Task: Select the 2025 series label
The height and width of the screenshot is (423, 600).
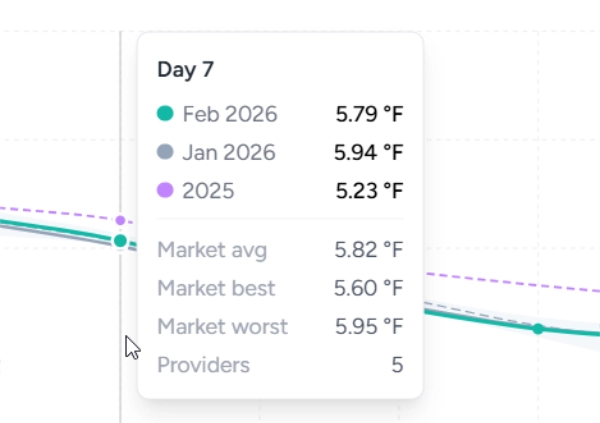Action: [x=208, y=190]
